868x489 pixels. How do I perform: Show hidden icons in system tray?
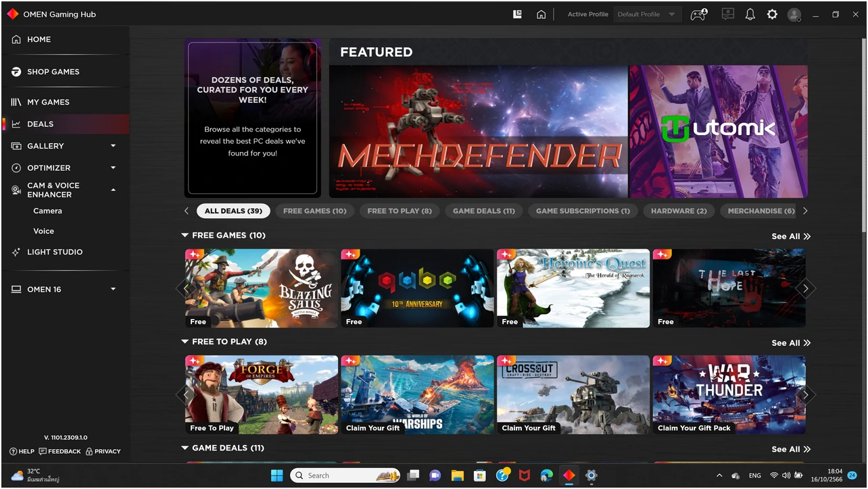(719, 475)
